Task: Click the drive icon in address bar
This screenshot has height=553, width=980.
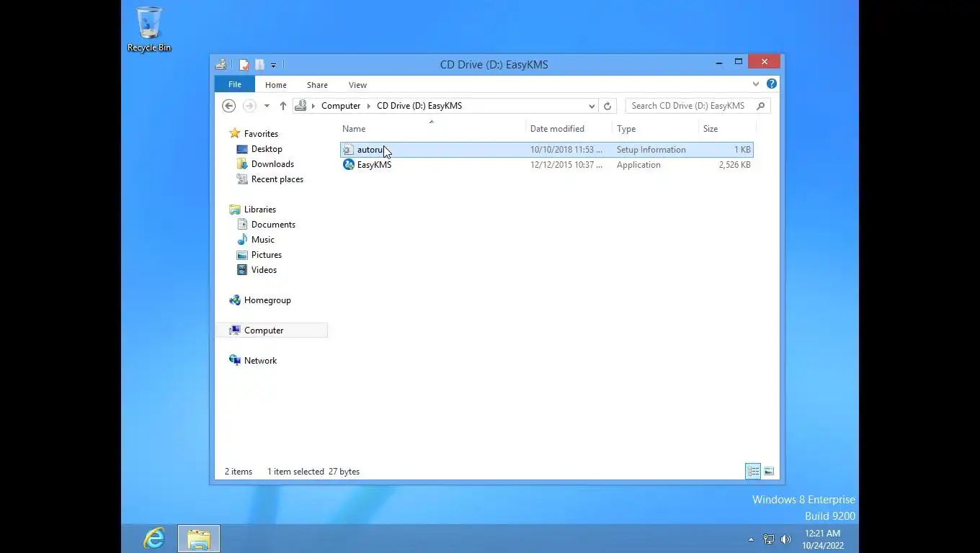Action: click(x=301, y=106)
